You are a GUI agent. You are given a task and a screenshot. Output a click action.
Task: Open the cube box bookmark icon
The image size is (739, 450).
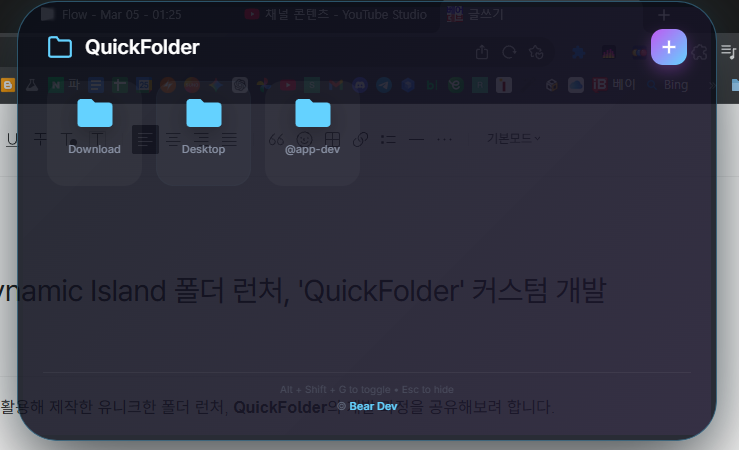(x=551, y=85)
